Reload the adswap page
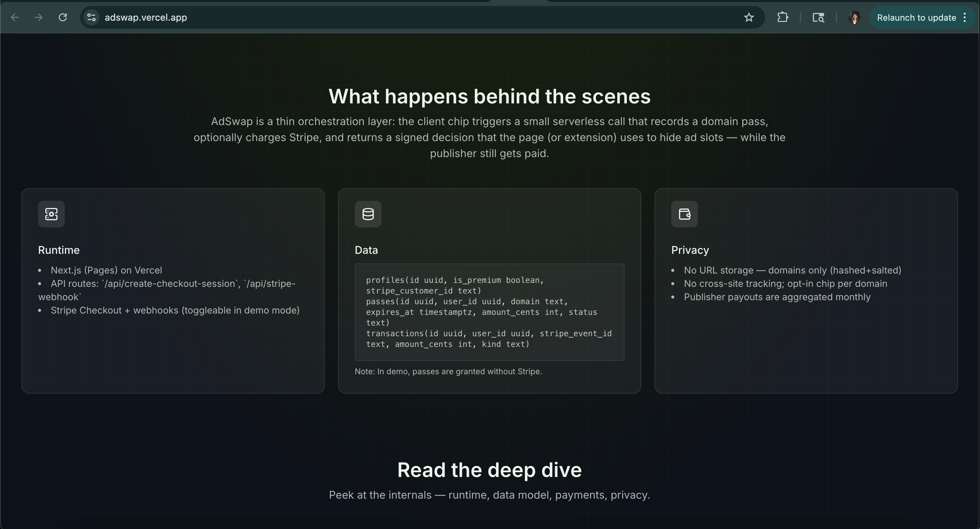980x529 pixels. (63, 17)
